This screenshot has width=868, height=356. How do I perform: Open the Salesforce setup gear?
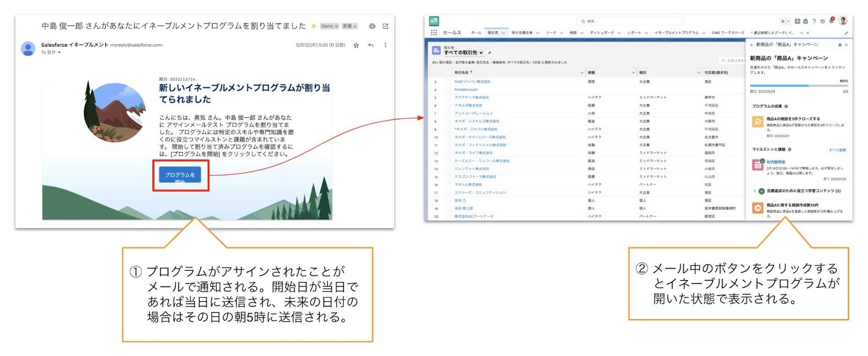tap(822, 21)
